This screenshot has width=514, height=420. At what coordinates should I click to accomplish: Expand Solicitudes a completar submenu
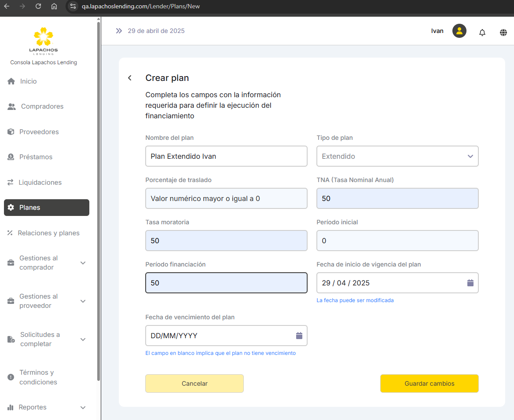click(83, 340)
